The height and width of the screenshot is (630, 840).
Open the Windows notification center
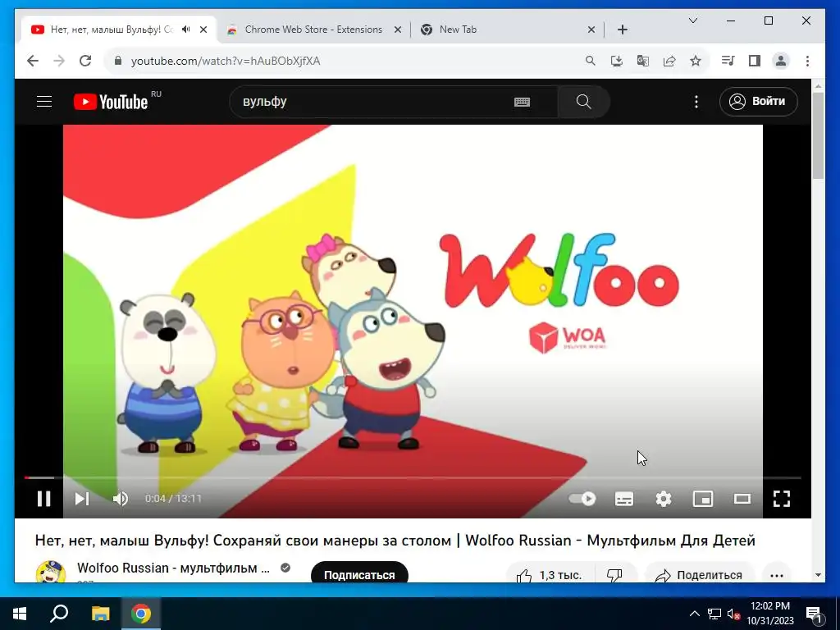pyautogui.click(x=814, y=614)
